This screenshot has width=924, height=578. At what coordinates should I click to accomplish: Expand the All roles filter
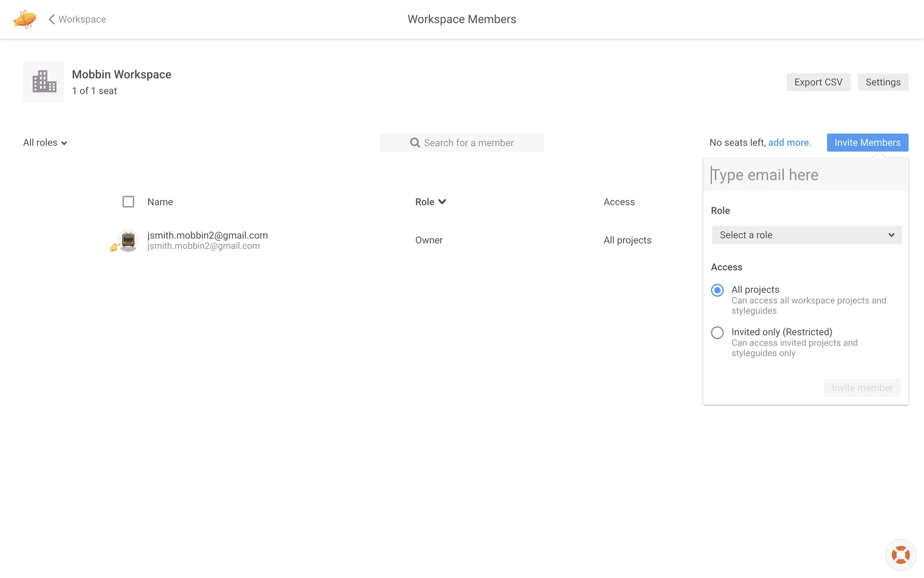click(x=40, y=143)
